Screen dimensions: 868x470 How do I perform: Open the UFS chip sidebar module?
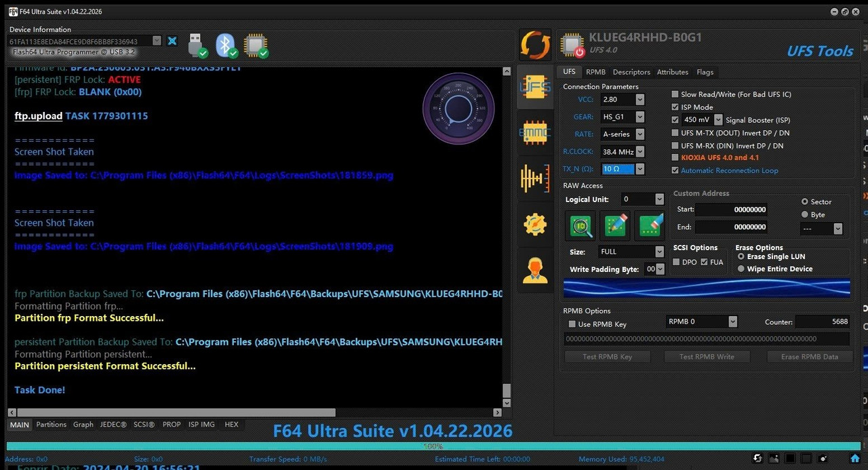(x=535, y=86)
